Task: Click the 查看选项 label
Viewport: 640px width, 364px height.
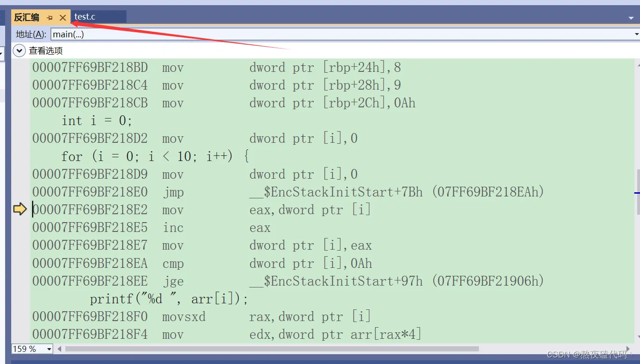Action: click(x=46, y=50)
